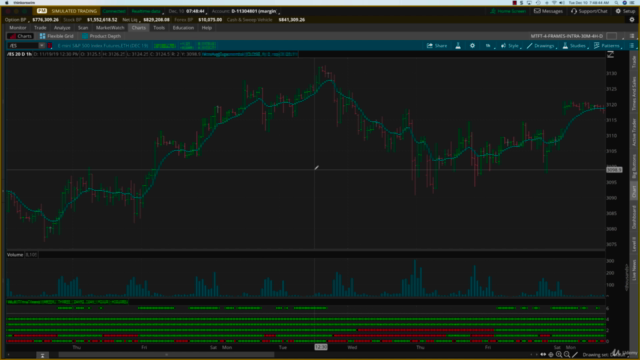Screen dimensions: 640x360
Task: Click the chart grid layout selector box
Action: 611,36
